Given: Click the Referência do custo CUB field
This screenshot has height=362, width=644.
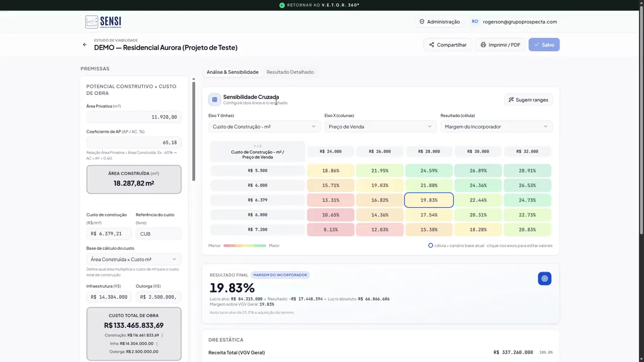Looking at the screenshot, I should pyautogui.click(x=158, y=234).
